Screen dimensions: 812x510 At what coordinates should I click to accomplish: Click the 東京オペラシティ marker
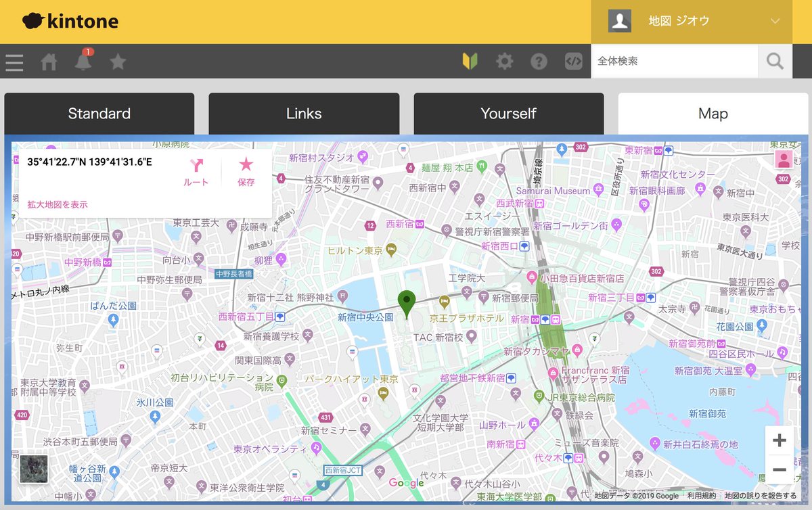point(316,448)
